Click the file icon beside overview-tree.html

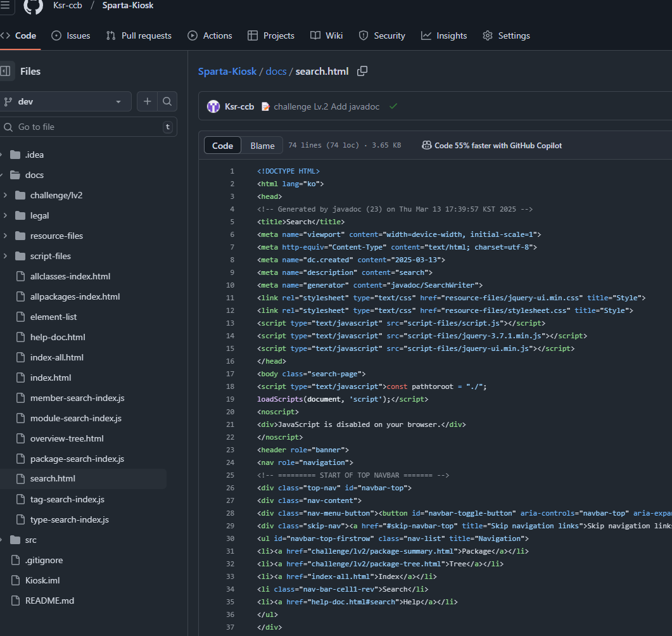pos(20,438)
